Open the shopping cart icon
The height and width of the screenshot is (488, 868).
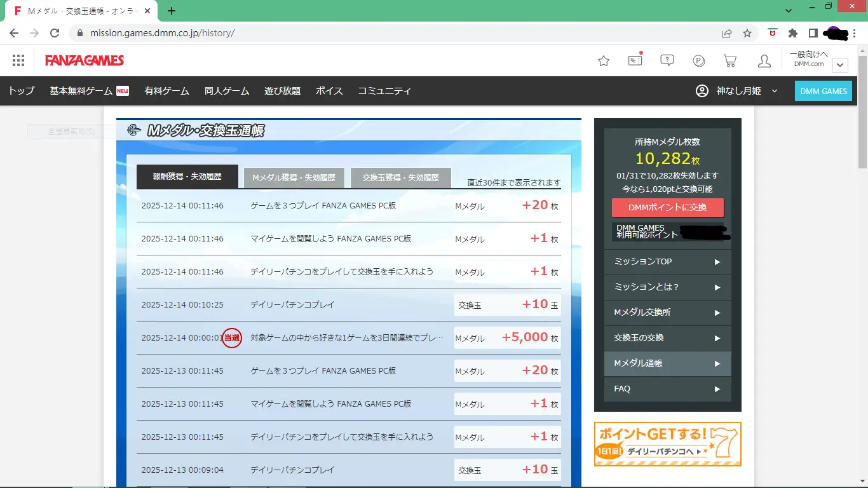730,61
